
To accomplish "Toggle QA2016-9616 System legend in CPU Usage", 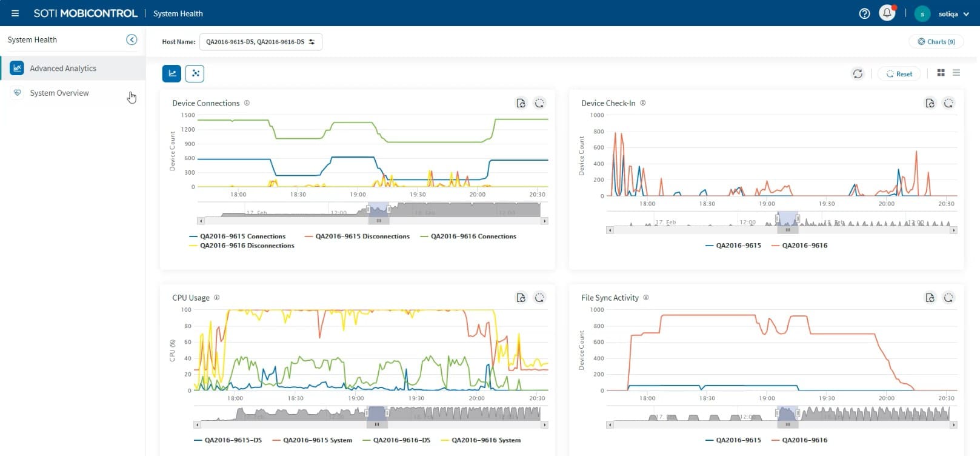I will click(x=481, y=440).
